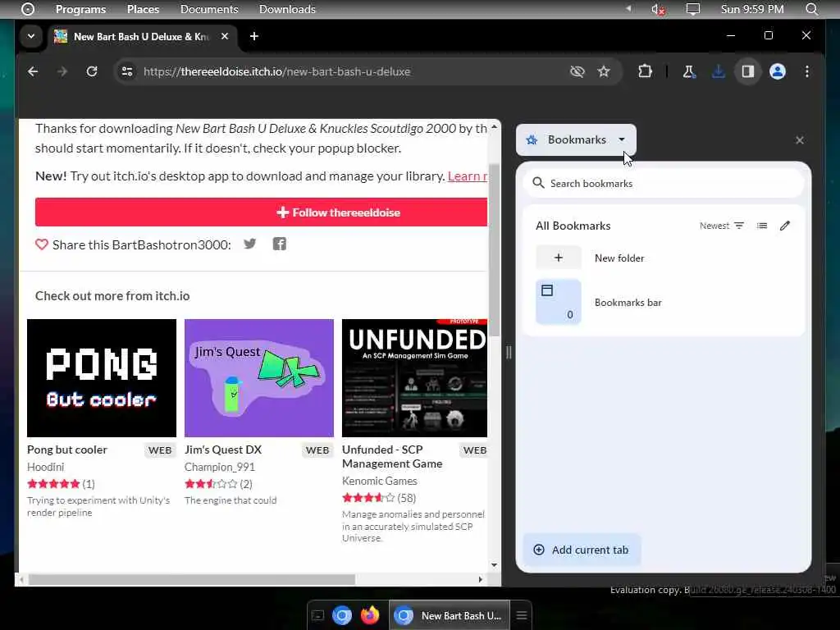
Task: Switch bookmarks to list view
Action: point(762,226)
